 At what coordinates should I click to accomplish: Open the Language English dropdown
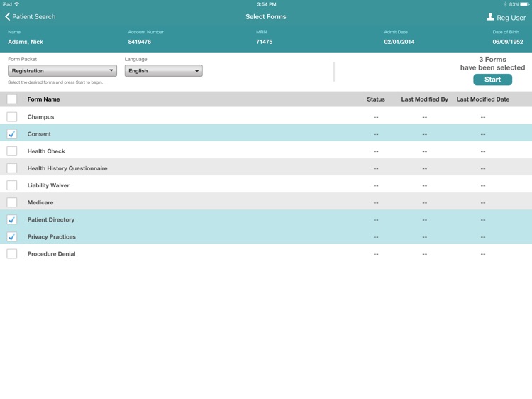(x=164, y=70)
